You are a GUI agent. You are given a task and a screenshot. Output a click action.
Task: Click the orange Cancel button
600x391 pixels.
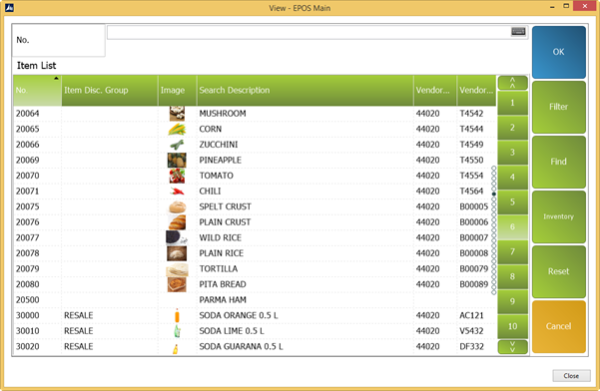tap(559, 326)
